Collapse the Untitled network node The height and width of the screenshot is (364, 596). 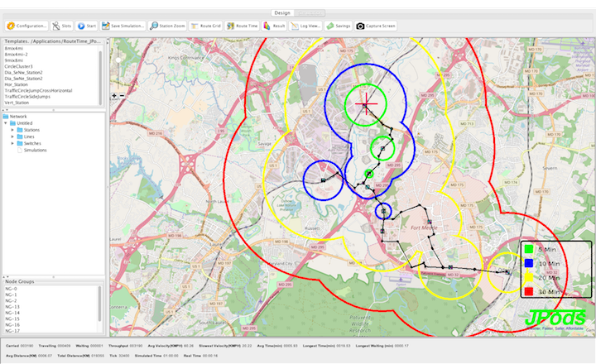[7, 124]
